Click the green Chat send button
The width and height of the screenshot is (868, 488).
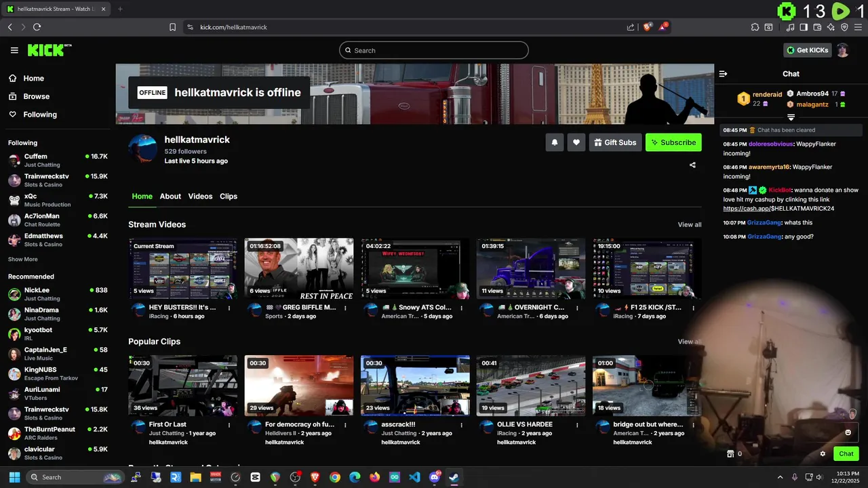click(x=846, y=454)
